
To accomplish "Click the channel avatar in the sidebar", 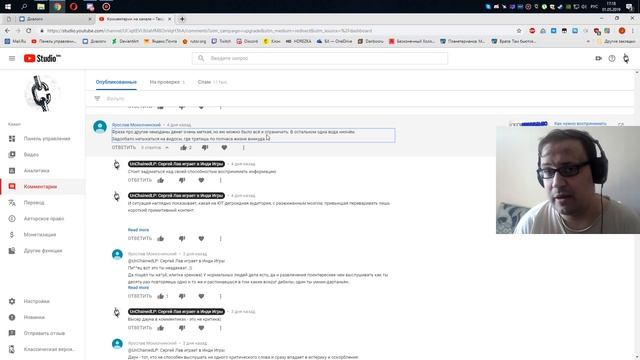I will pos(42,93).
